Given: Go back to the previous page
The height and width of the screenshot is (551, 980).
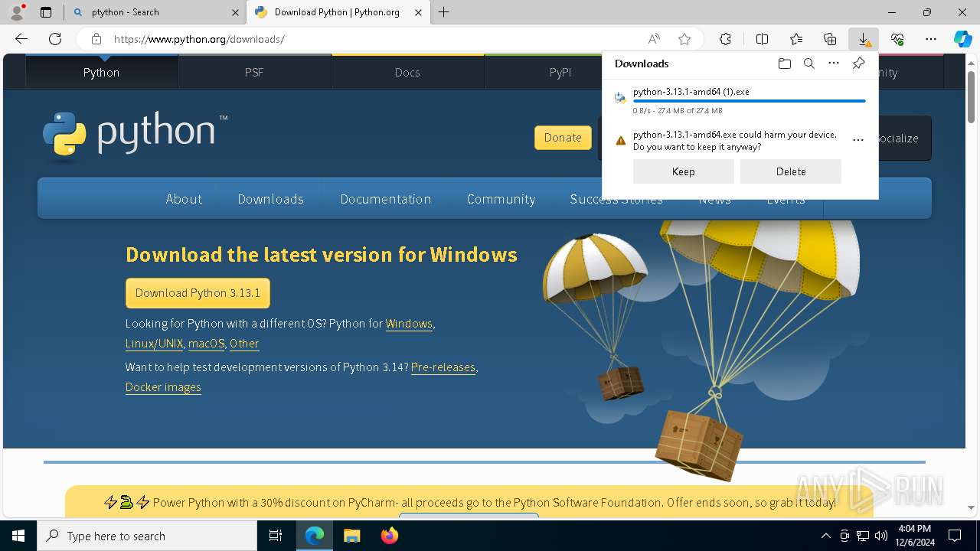Looking at the screenshot, I should [x=21, y=39].
